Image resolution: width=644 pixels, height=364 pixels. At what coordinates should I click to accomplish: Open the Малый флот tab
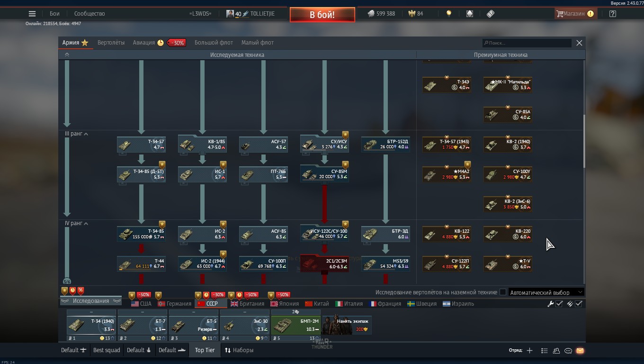click(257, 43)
